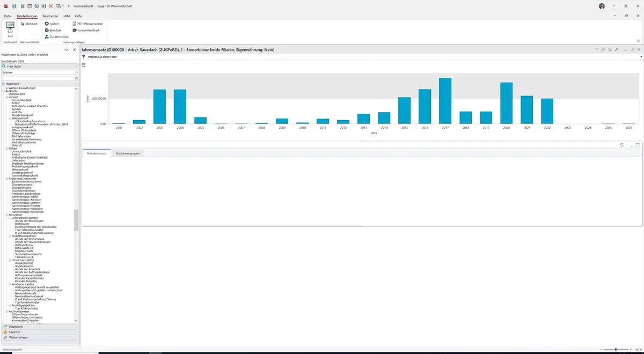This screenshot has width=644, height=354.
Task: Select the Periodenumsatz tab
Action: 97,153
